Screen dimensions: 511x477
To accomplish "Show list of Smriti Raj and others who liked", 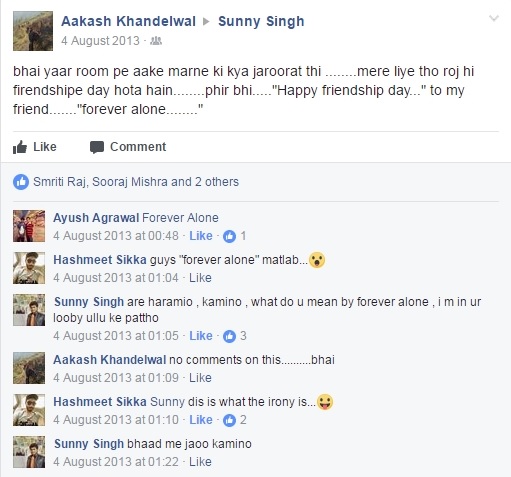I will (x=136, y=182).
